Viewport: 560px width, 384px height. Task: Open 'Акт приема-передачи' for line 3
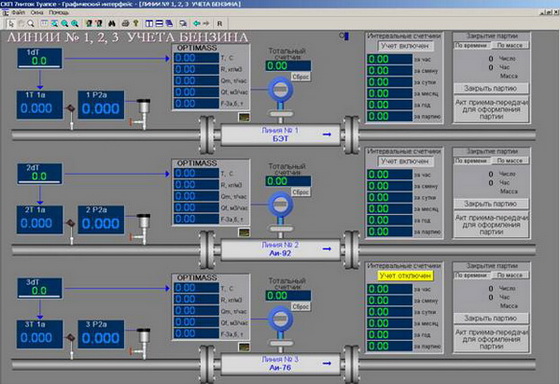tap(491, 339)
